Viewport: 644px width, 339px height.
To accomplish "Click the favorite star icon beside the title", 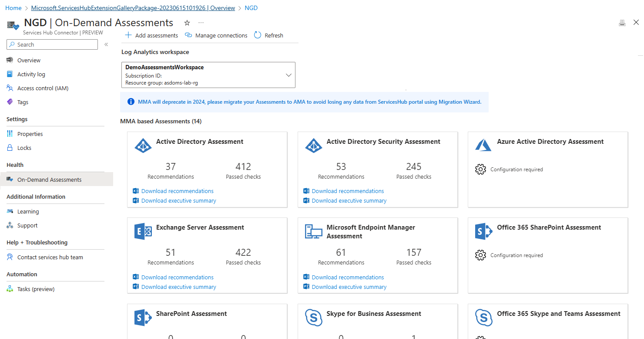I will [x=187, y=23].
